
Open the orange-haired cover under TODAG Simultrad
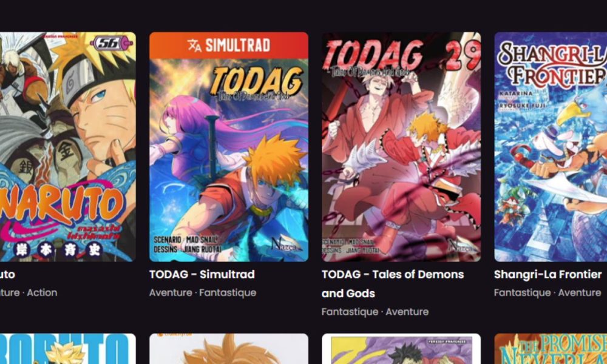(229, 348)
